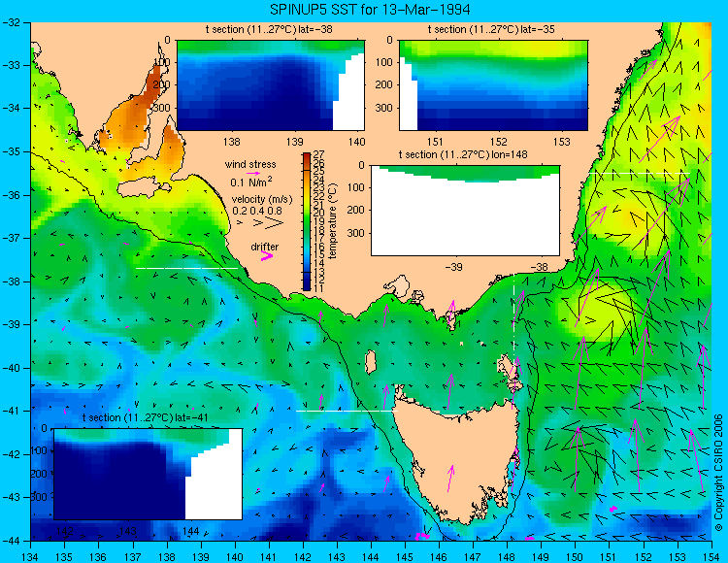
Task: Click longitude axis label '154'
Action: [x=711, y=557]
